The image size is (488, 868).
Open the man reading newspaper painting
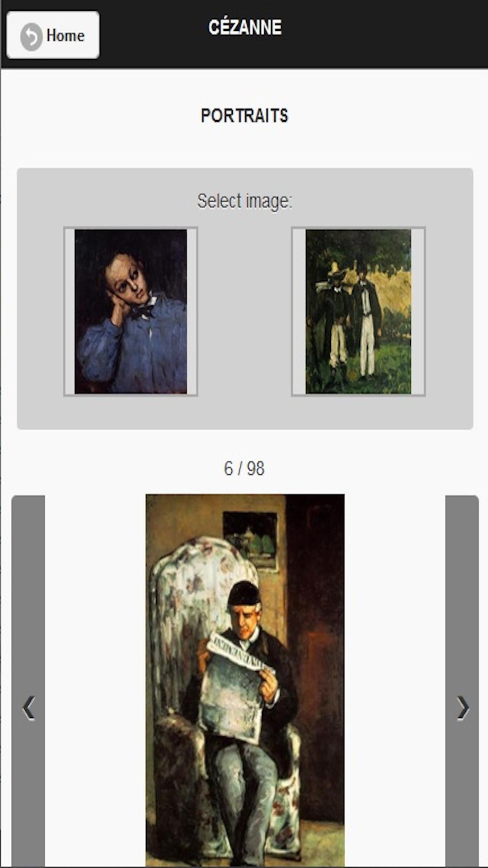[245, 680]
